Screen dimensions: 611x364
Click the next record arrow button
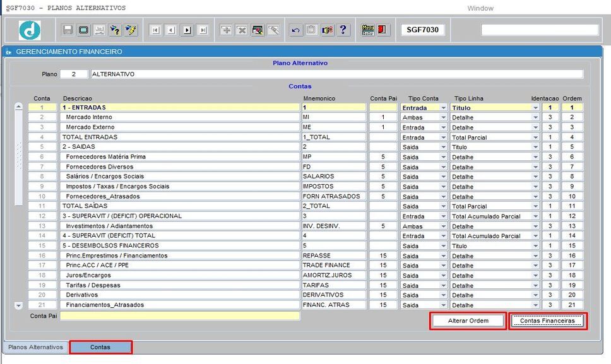[x=187, y=30]
